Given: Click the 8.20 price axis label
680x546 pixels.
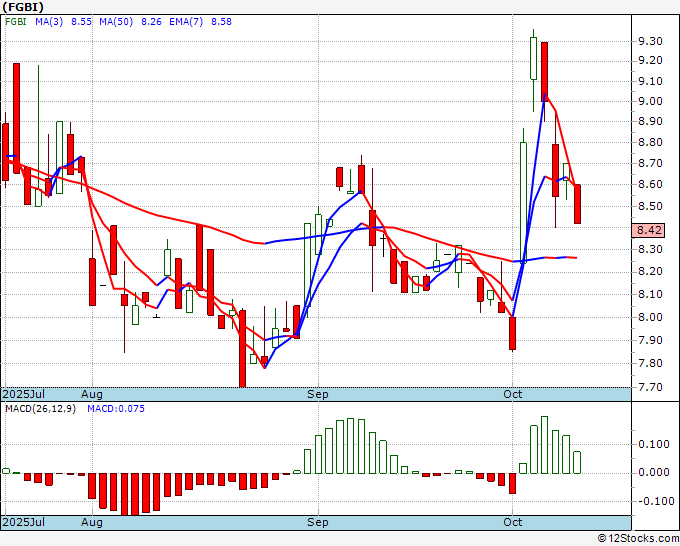Looking at the screenshot, I should coord(650,271).
